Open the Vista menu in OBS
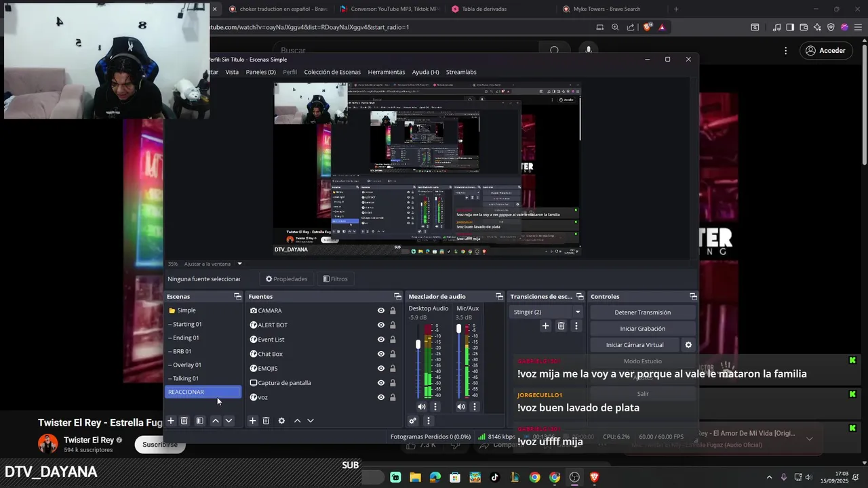Viewport: 868px width, 488px height. point(232,72)
